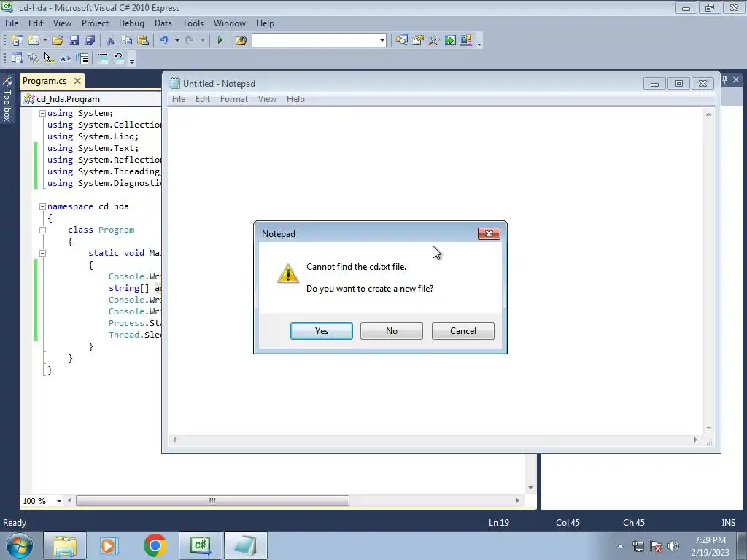Open Windows Media Player from the taskbar
The image size is (747, 560).
[x=109, y=545]
